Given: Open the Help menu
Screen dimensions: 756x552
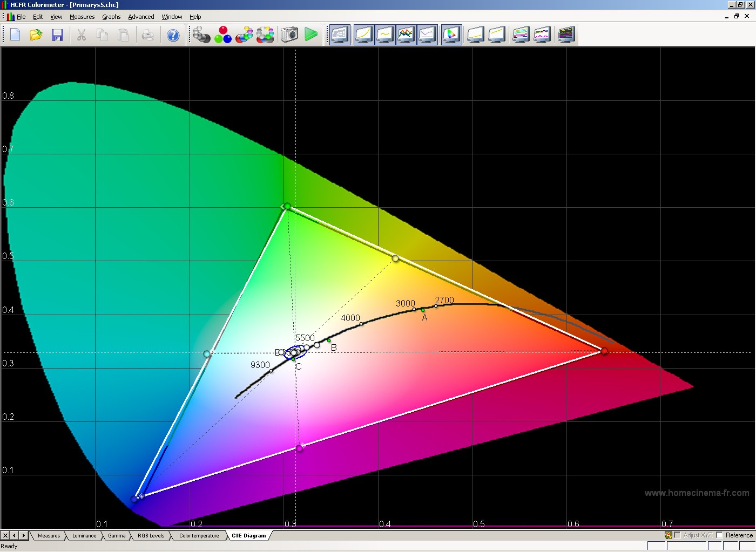Looking at the screenshot, I should coord(195,17).
